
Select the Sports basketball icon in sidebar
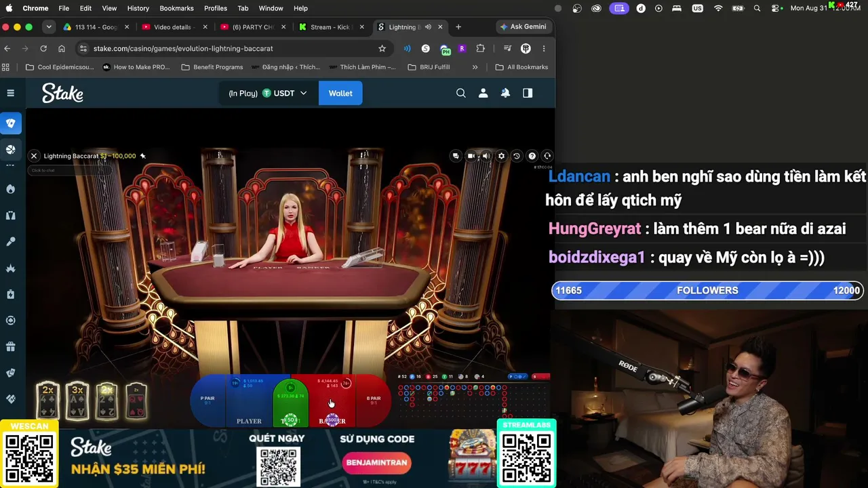pos(11,149)
